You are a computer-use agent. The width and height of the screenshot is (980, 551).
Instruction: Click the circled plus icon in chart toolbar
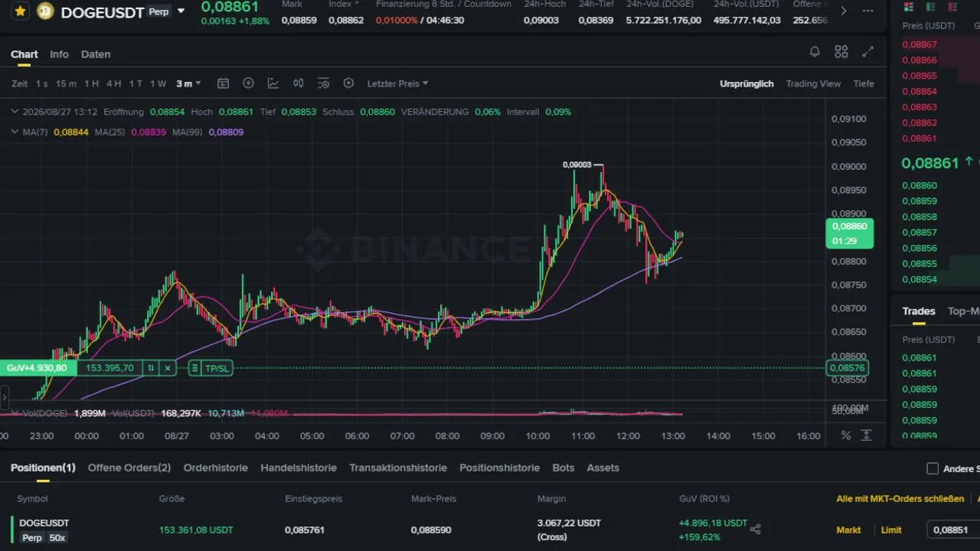248,83
